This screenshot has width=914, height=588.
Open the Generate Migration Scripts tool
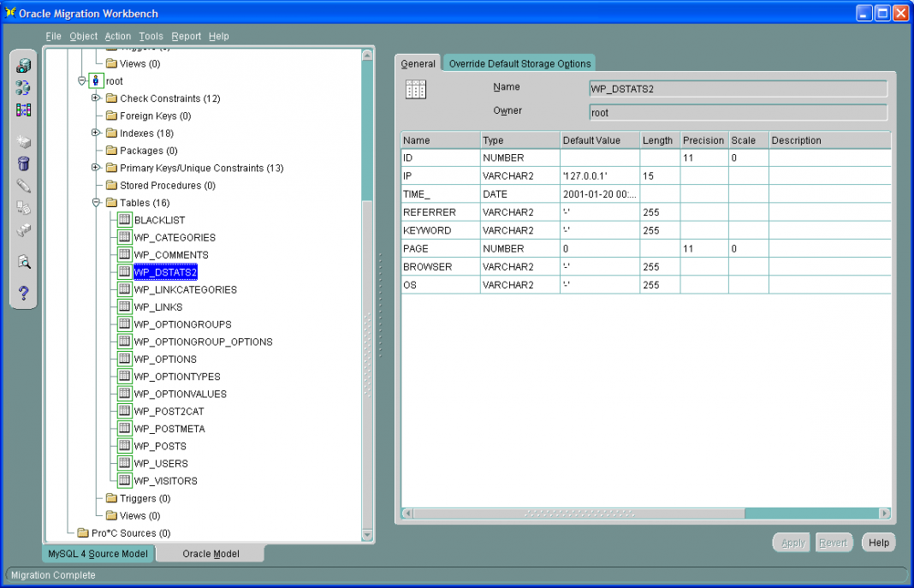coord(23,208)
